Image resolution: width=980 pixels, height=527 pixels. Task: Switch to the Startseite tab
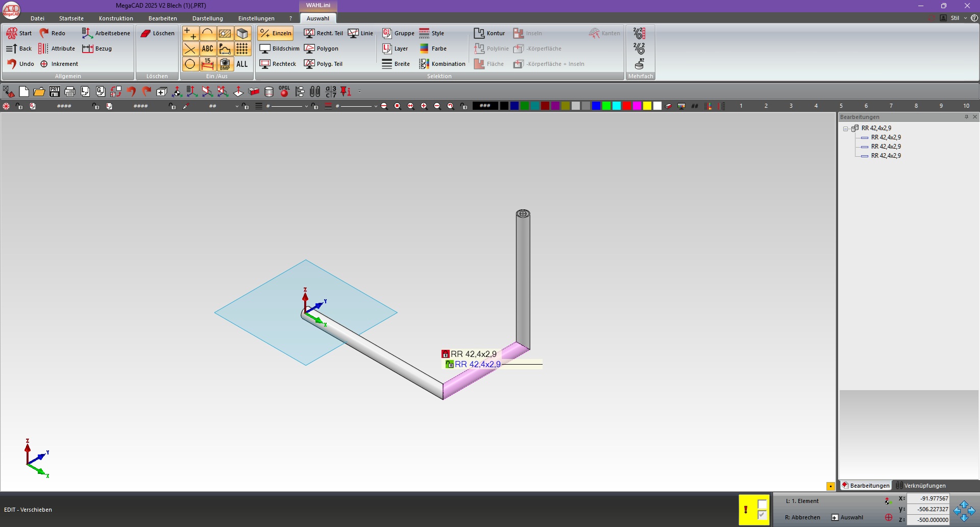(71, 18)
